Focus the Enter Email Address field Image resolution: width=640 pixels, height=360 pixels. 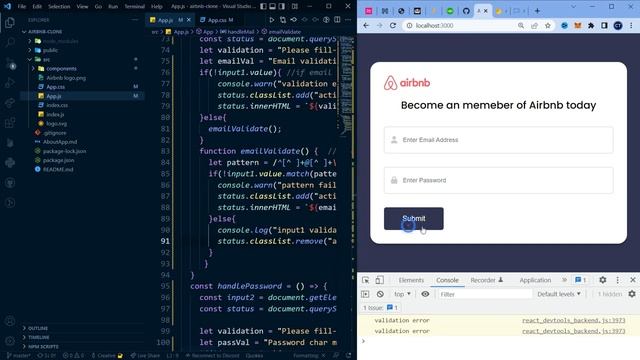coord(498,140)
